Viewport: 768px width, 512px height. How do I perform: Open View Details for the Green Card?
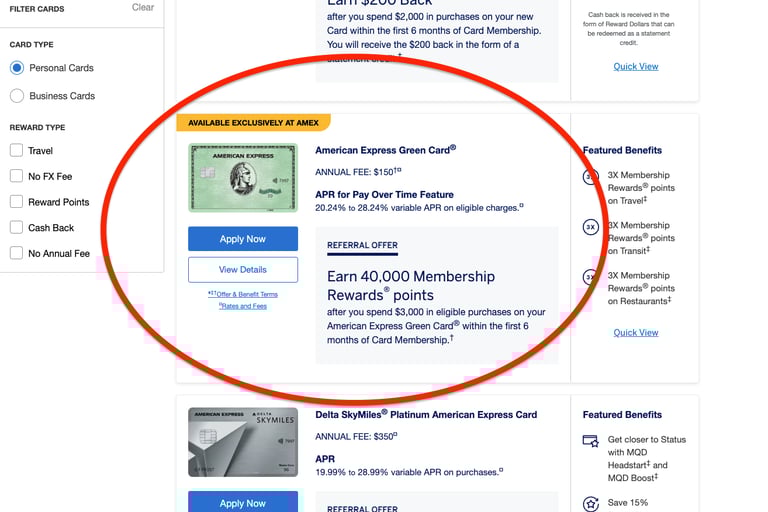point(243,269)
